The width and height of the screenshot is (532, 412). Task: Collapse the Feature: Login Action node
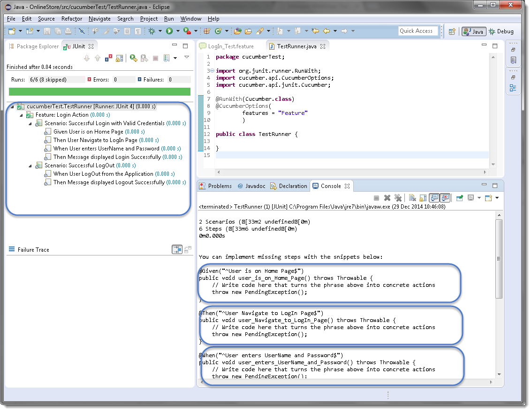pos(22,115)
